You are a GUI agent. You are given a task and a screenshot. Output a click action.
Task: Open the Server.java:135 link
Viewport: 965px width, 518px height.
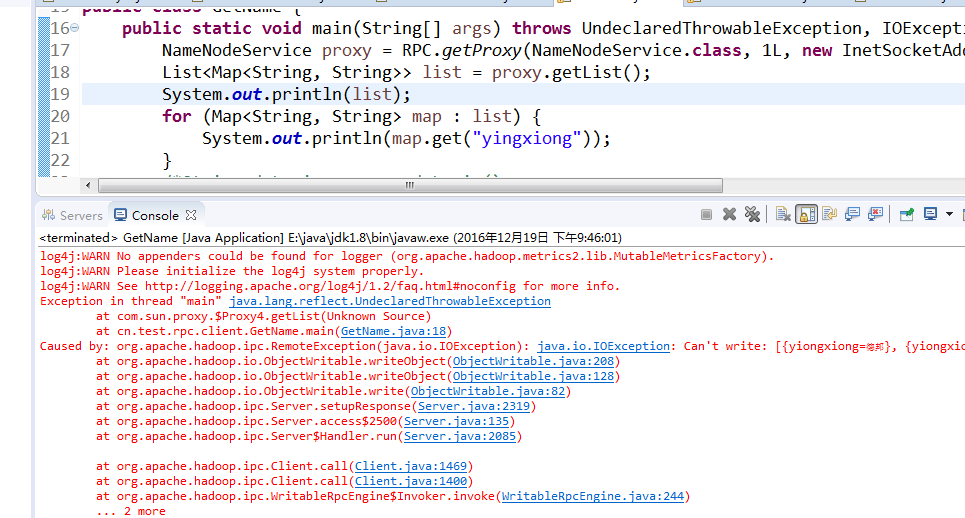(x=456, y=421)
